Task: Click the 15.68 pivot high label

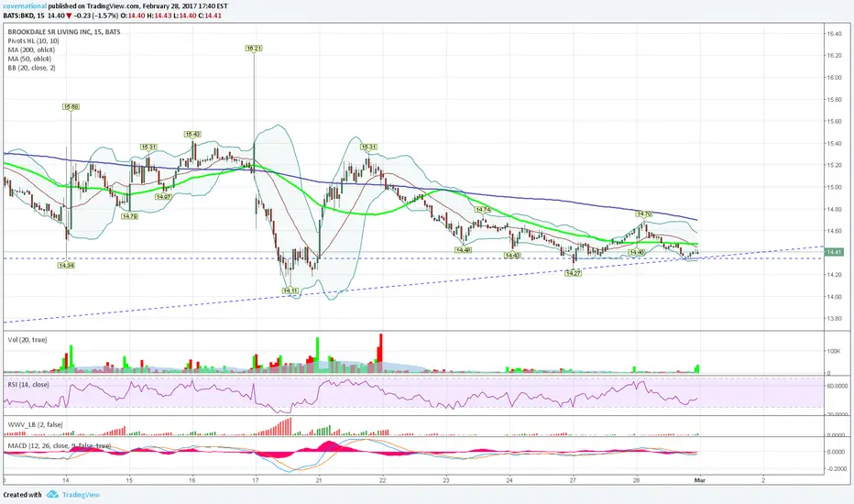Action: tap(71, 107)
